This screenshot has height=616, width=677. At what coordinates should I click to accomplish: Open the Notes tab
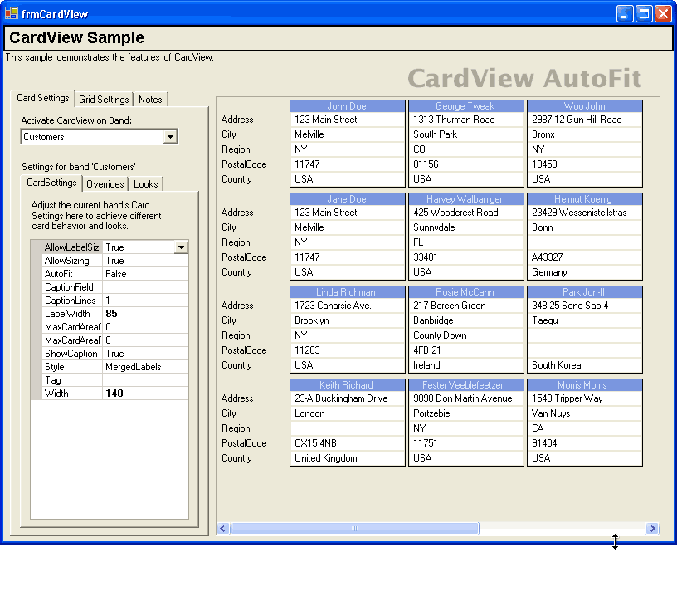pos(150,100)
